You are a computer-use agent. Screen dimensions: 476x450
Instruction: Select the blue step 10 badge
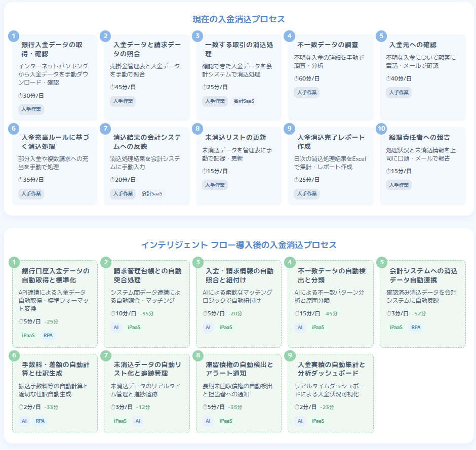pos(381,129)
